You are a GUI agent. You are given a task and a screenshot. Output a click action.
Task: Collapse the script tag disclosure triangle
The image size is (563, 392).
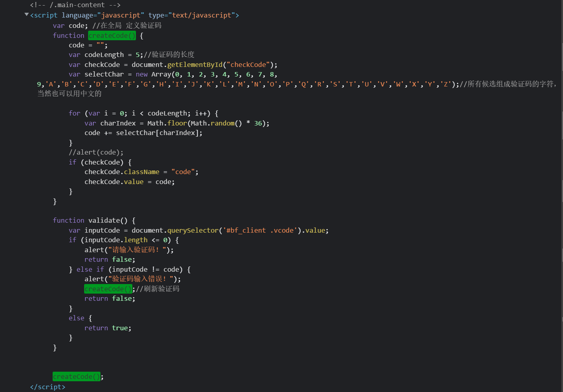(x=27, y=15)
